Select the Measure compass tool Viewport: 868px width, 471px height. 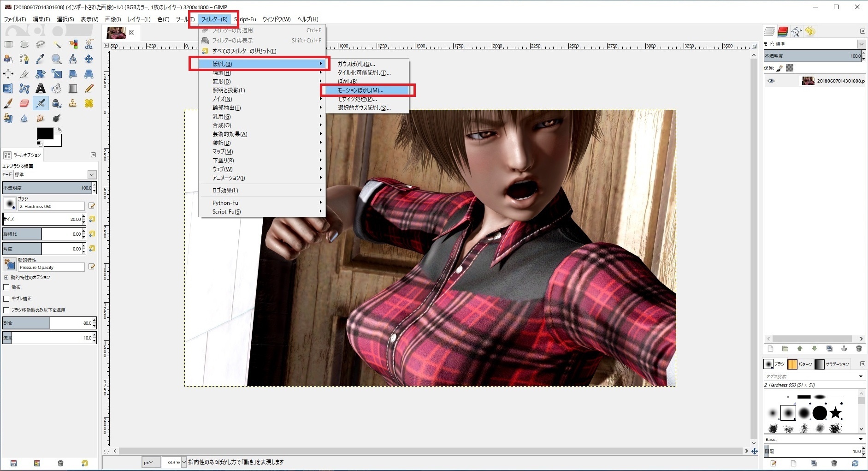[x=73, y=59]
